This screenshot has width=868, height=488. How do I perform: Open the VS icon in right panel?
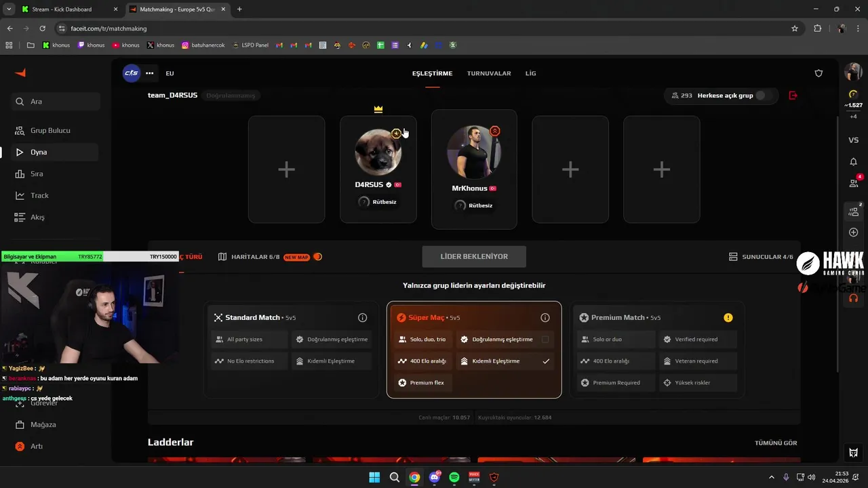[x=854, y=140]
